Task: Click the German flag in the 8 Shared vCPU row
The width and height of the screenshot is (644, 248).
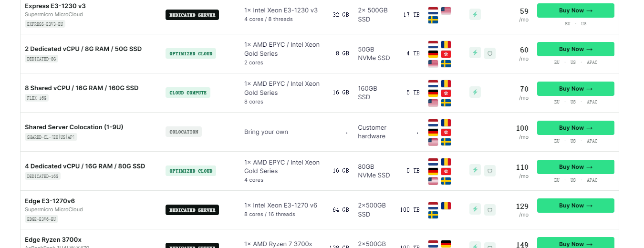Action: 433,93
